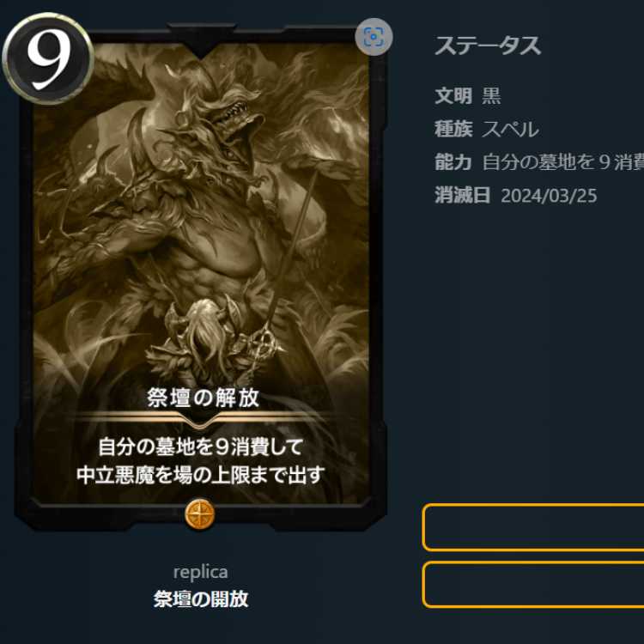
Task: Click the ステータス heading
Action: coord(488,46)
